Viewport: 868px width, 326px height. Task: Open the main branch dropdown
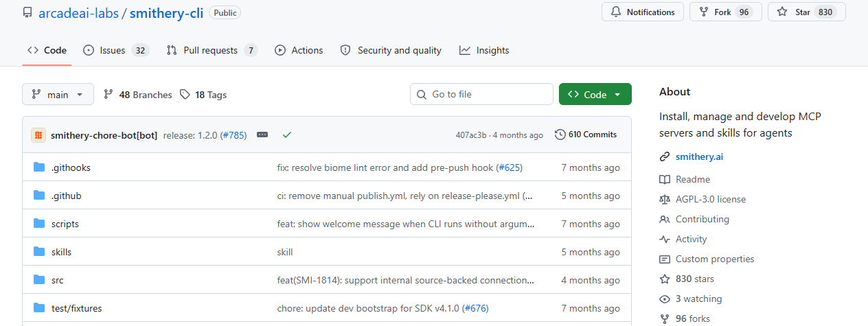point(58,95)
